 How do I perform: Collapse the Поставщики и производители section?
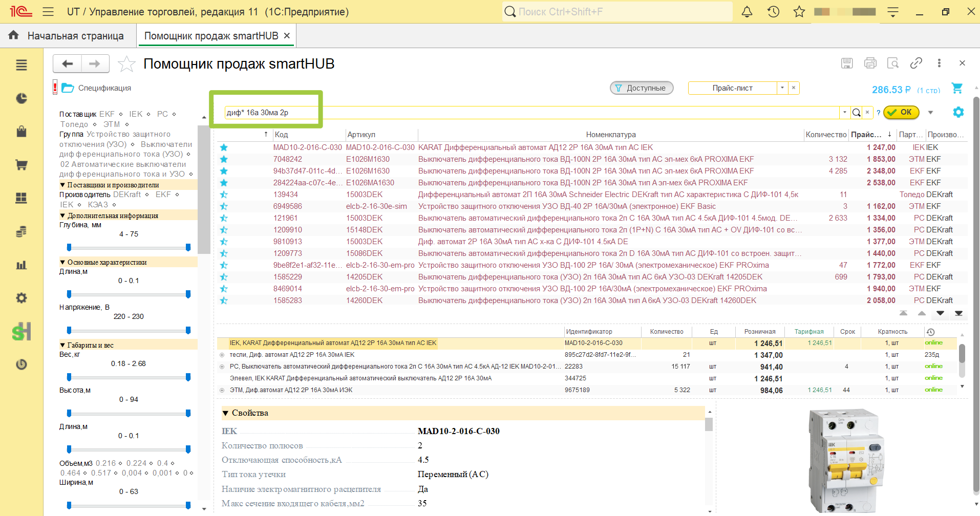[62, 185]
